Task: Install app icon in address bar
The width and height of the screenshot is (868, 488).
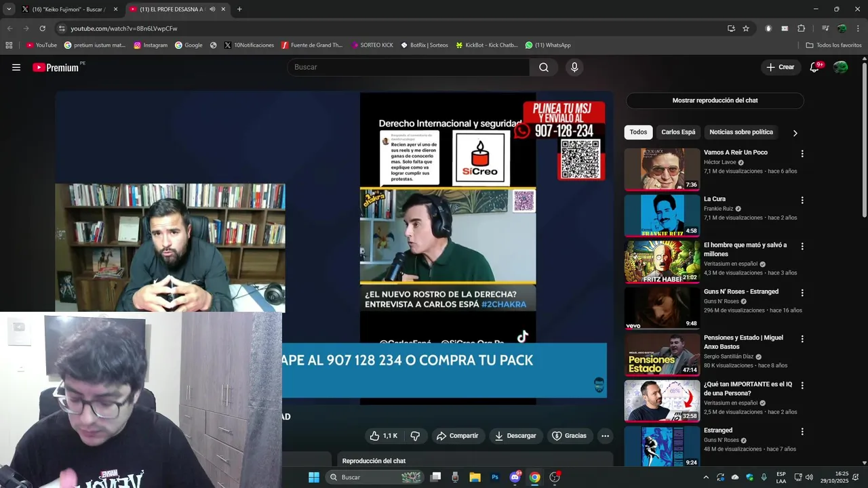Action: point(731,28)
